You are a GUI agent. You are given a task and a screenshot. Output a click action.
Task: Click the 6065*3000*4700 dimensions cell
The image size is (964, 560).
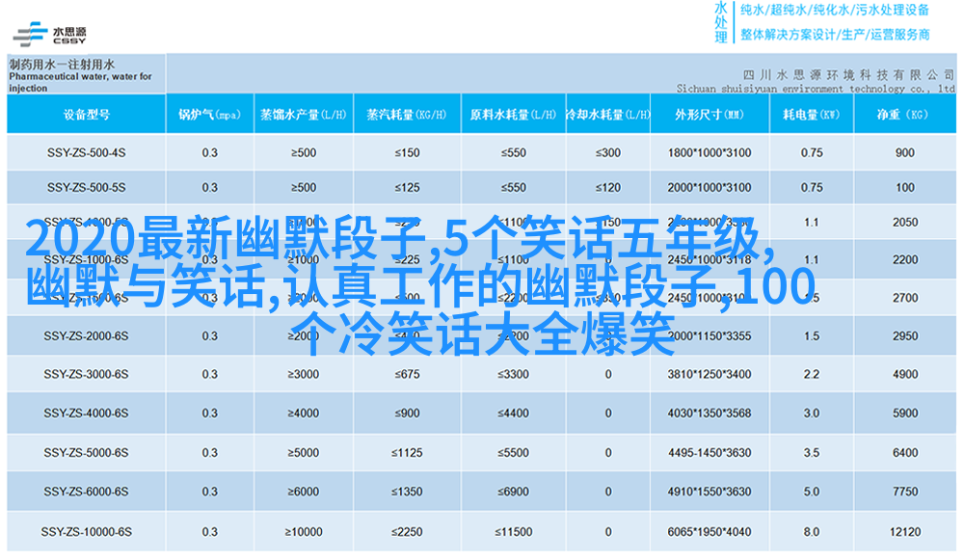click(709, 532)
